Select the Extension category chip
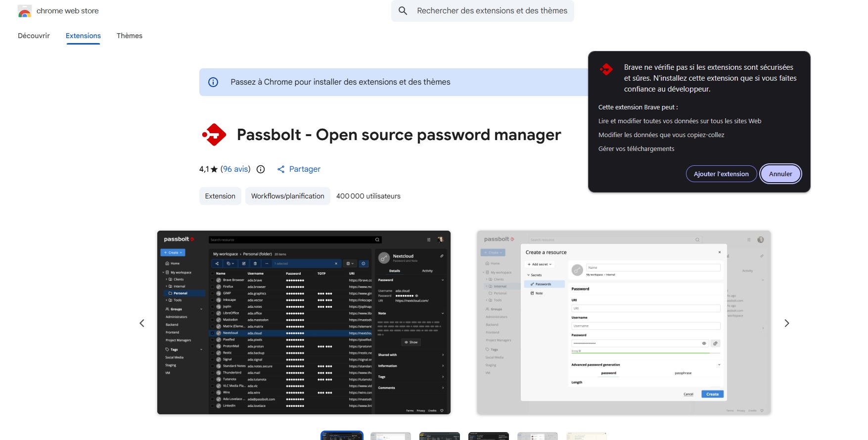 [x=220, y=196]
